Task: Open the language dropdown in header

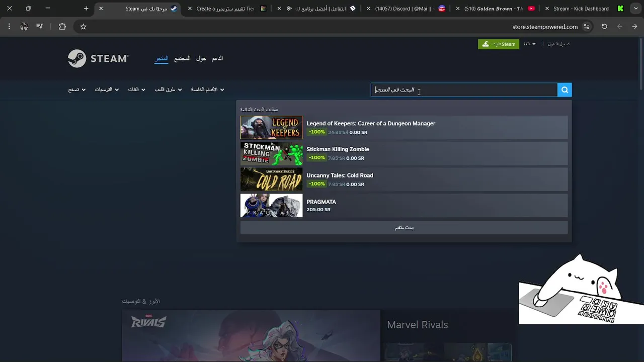Action: coord(529,44)
